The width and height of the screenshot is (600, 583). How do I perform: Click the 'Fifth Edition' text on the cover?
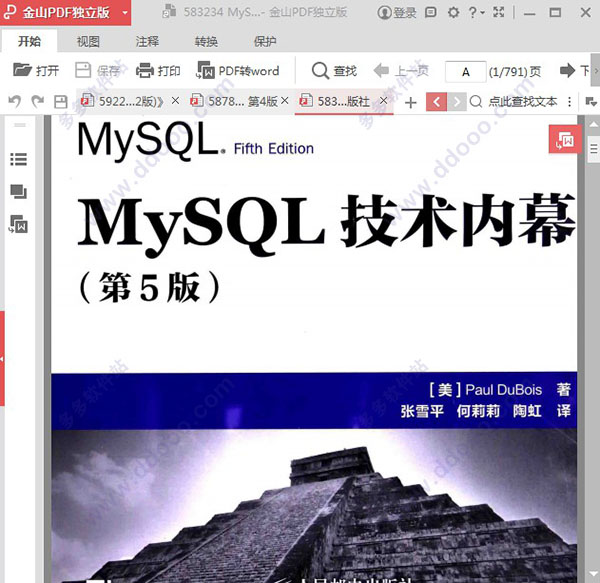click(x=274, y=148)
